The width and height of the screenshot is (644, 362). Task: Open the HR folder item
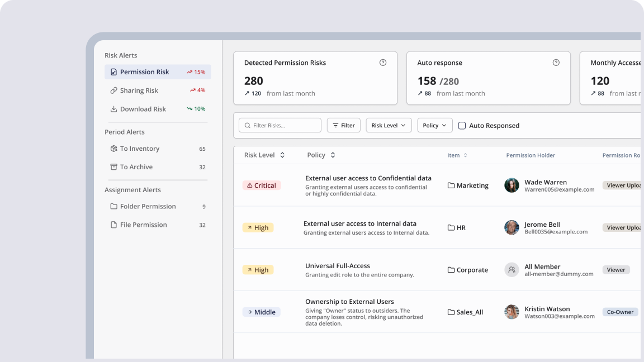(x=456, y=228)
